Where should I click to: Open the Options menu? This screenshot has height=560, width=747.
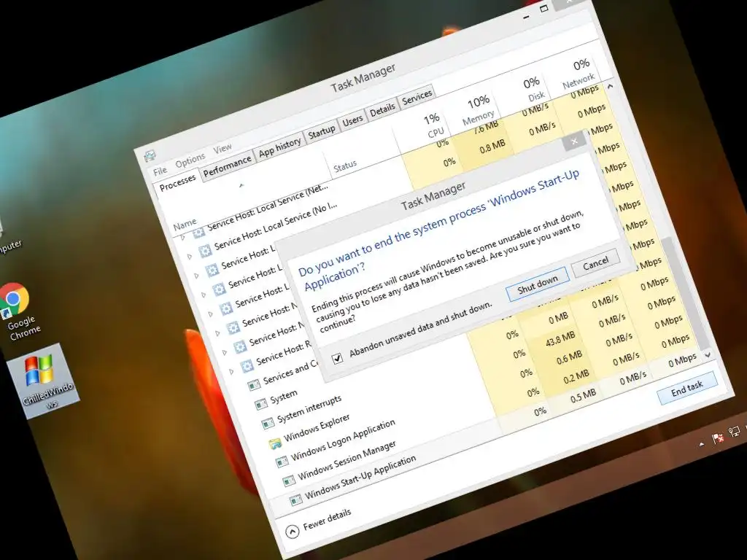point(190,160)
